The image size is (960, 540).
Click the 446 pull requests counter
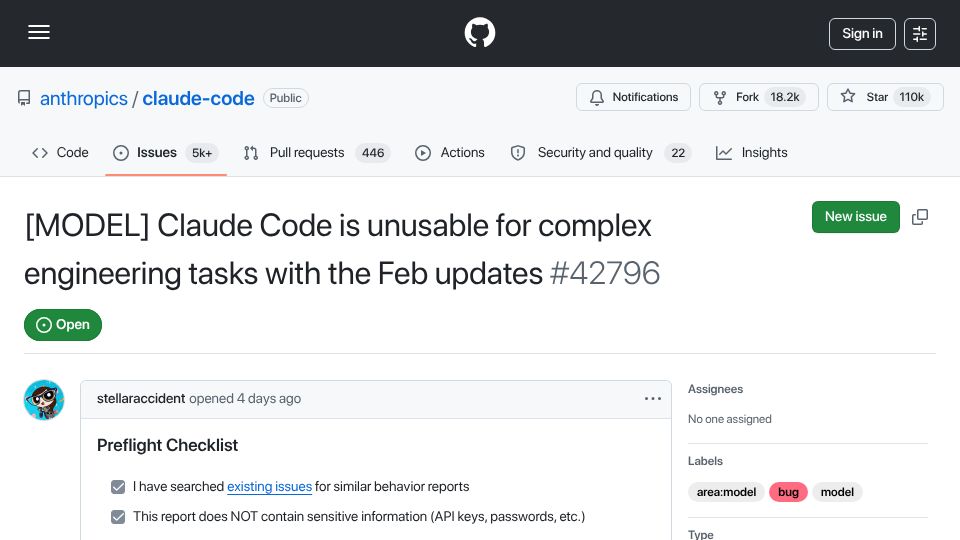373,153
